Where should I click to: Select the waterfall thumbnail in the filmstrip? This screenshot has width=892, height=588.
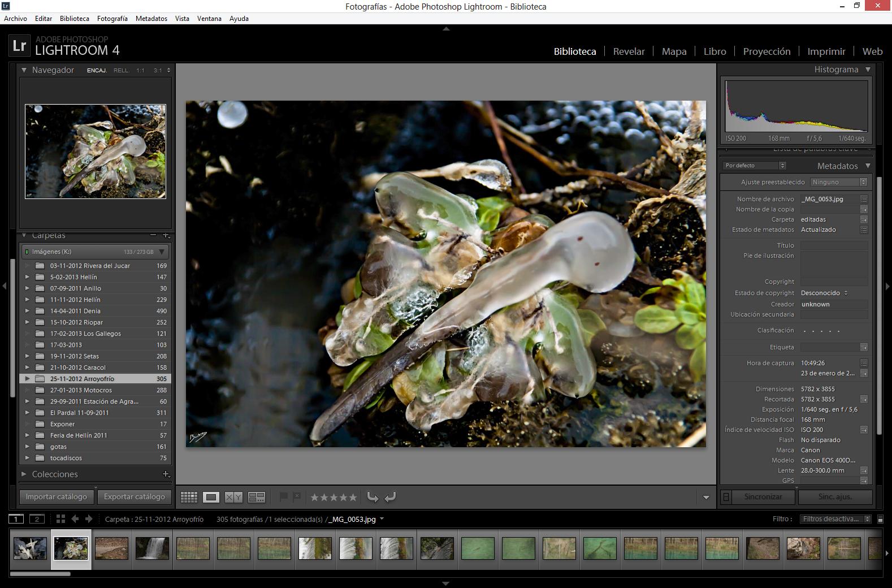[152, 548]
